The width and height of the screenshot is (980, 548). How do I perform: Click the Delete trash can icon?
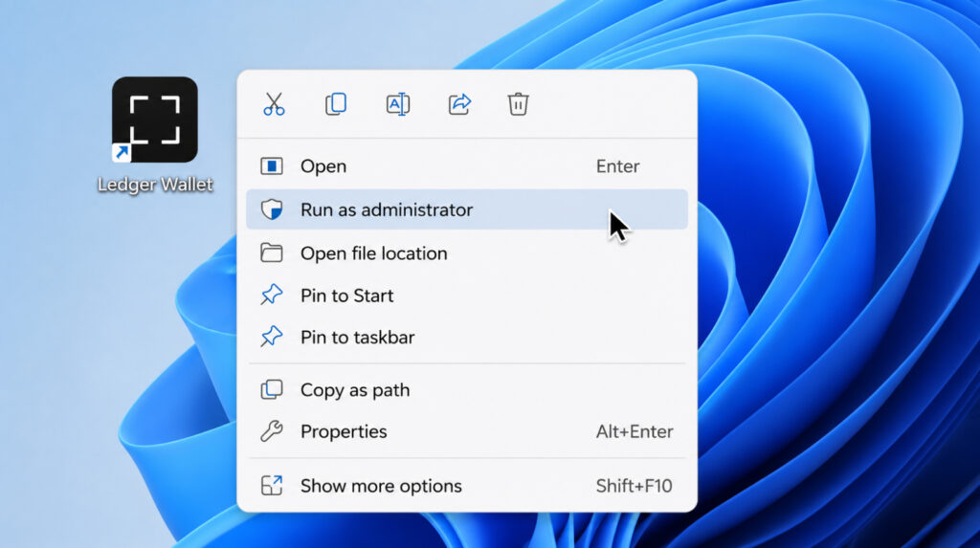tap(518, 103)
